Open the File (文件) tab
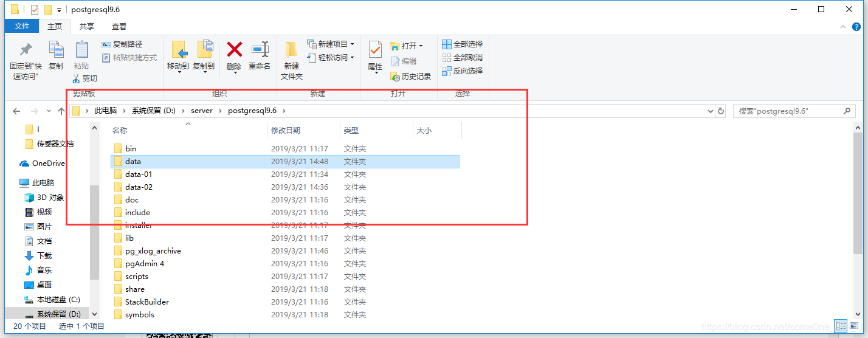Image resolution: width=868 pixels, height=338 pixels. [22, 26]
